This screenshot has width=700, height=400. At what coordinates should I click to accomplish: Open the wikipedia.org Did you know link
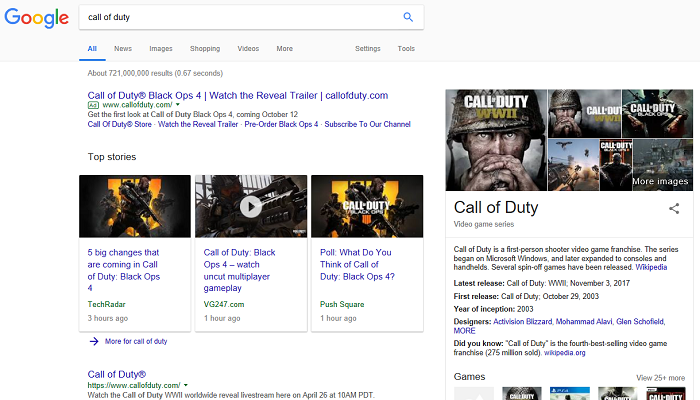tap(564, 353)
